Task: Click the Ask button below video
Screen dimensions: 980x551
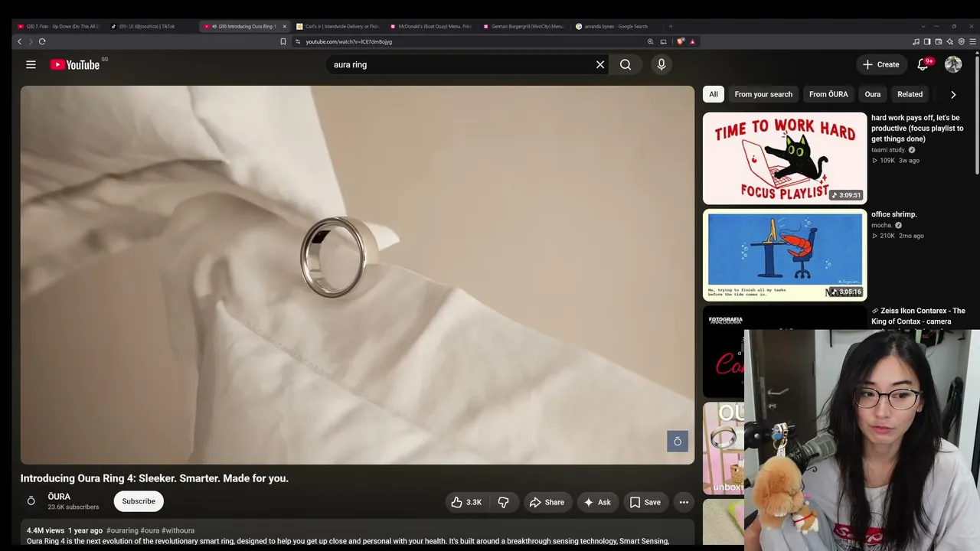Action: point(597,502)
